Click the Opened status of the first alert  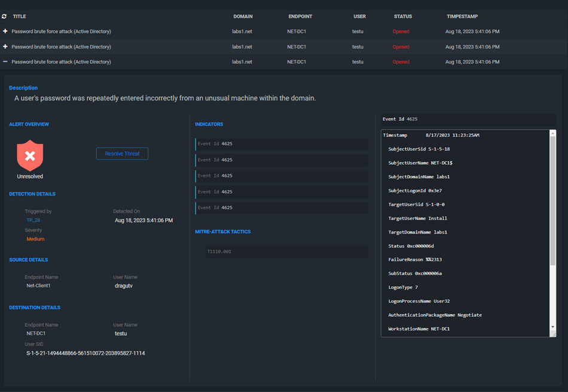pos(401,31)
